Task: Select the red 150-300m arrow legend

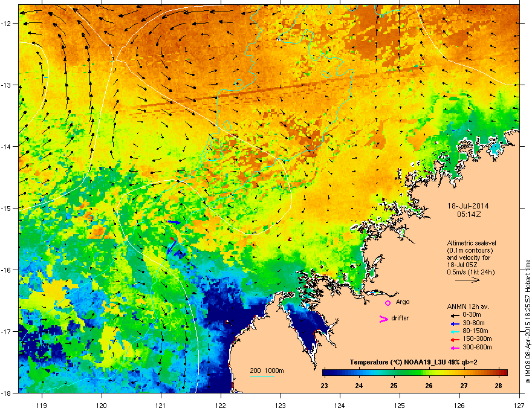Action: [x=454, y=339]
